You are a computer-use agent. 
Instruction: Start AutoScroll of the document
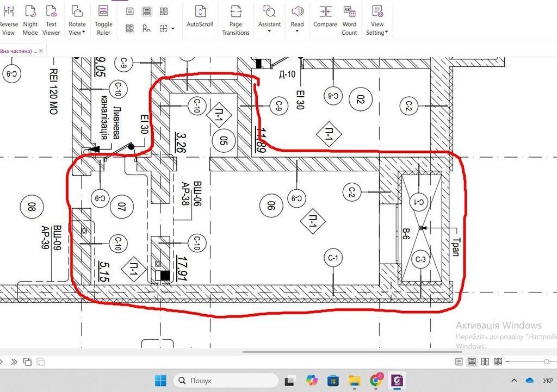coord(200,16)
